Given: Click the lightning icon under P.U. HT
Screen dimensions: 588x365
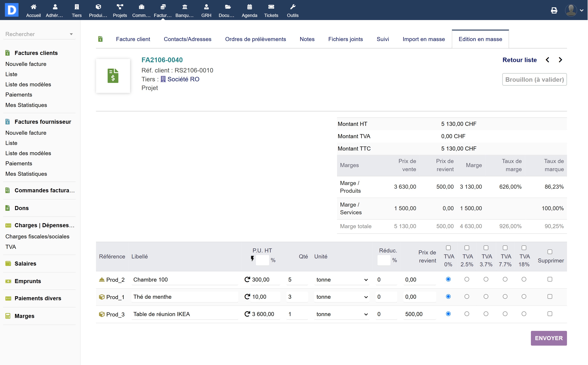Looking at the screenshot, I should coord(252,259).
